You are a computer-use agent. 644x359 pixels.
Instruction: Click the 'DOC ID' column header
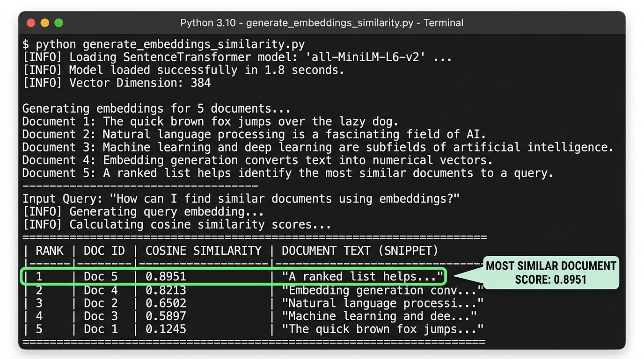[104, 251]
